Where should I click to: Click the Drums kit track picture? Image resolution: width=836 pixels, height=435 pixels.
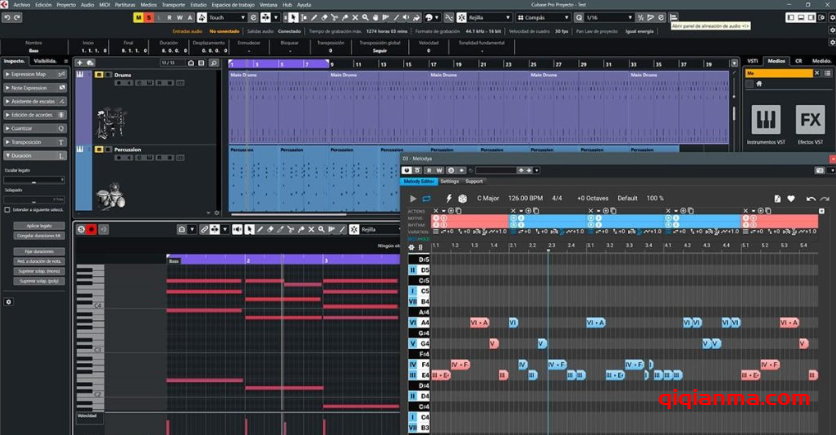111,123
